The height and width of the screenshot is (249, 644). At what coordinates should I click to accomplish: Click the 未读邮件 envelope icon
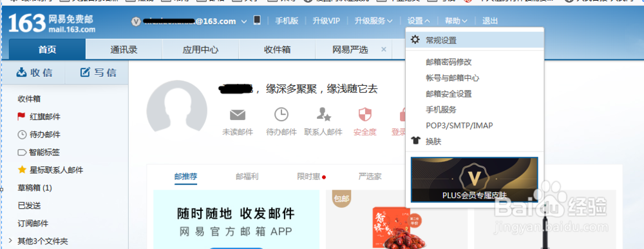coord(238,114)
